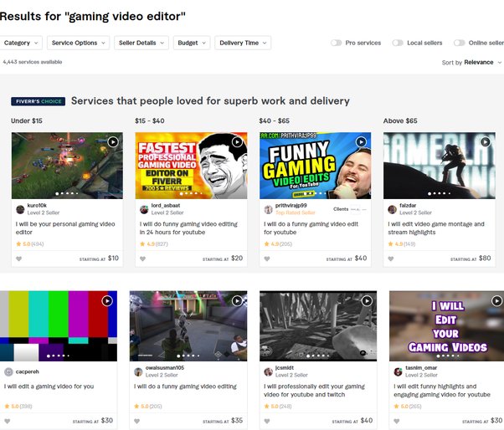
Task: Click the 5.0 (494) rating on kuro10k gig
Action: click(29, 244)
